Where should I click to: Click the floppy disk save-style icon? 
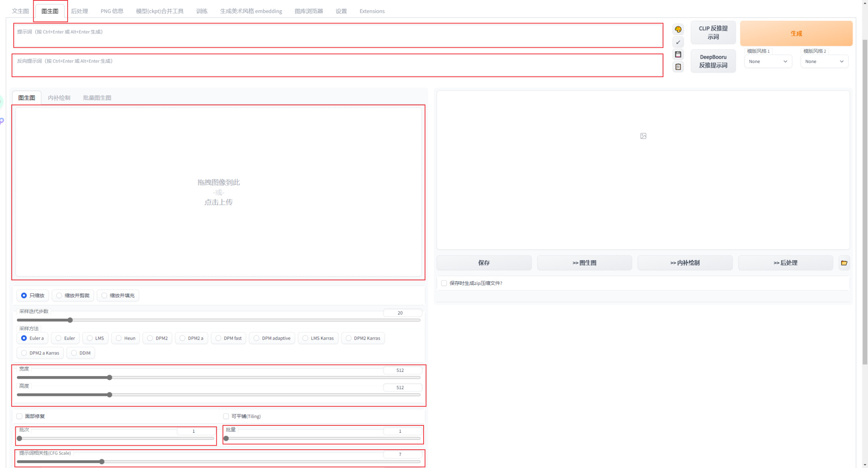[678, 54]
